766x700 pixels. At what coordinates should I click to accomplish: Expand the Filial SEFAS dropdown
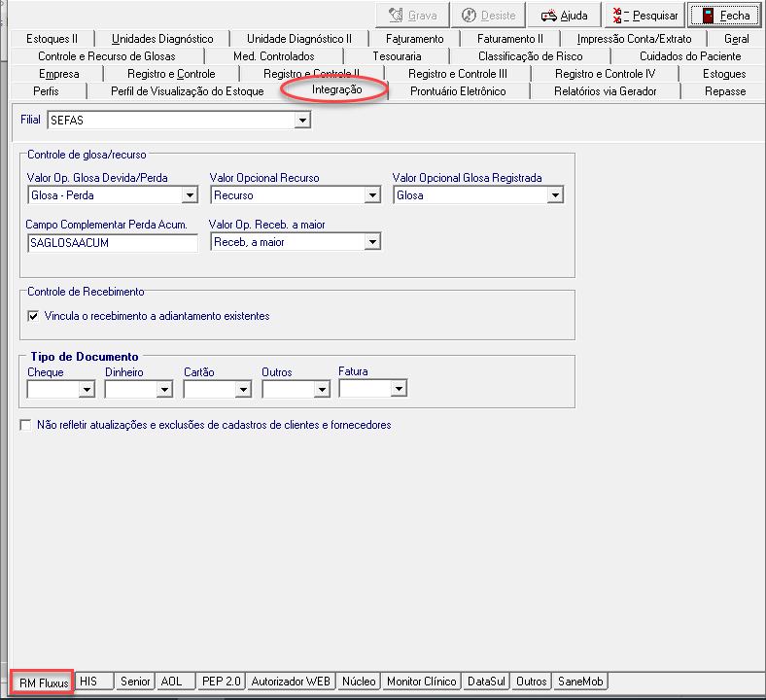pos(302,121)
